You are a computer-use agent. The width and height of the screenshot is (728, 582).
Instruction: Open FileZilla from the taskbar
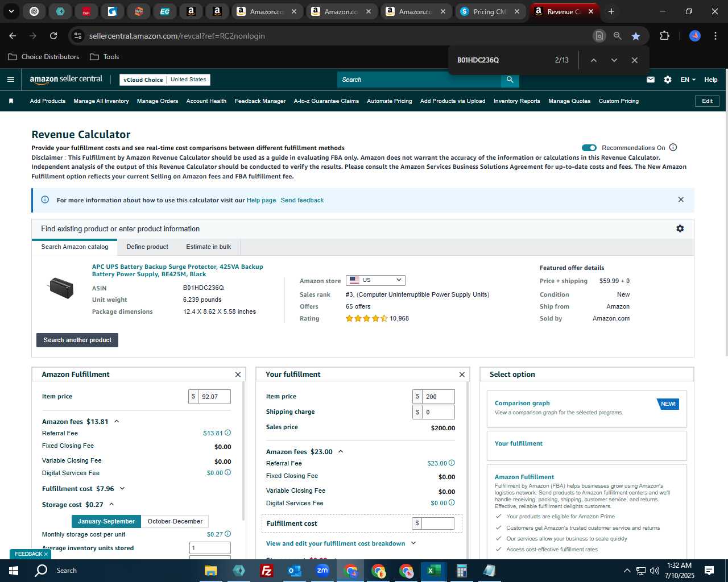click(267, 571)
